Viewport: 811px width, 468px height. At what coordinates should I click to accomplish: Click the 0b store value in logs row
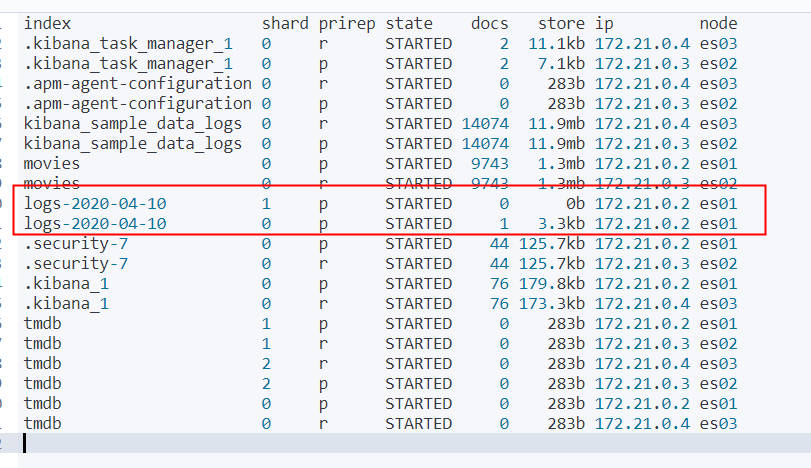pyautogui.click(x=575, y=203)
